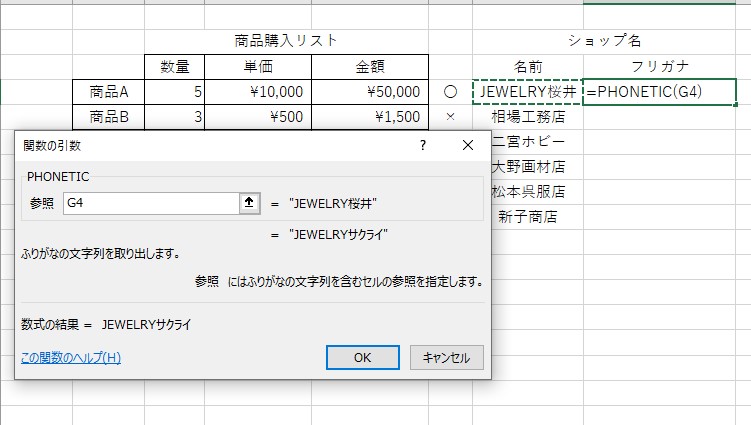Click the ? help icon in dialog title bar
Screen dimensions: 751x425
(423, 146)
